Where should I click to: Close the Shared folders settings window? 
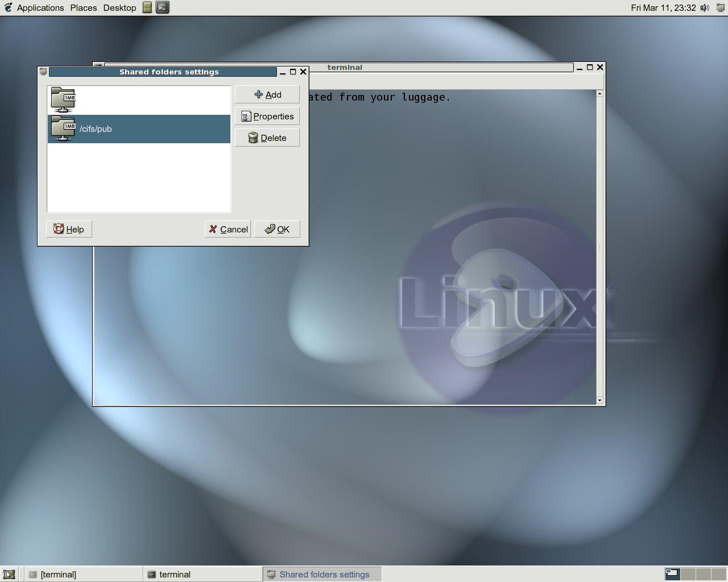point(303,72)
